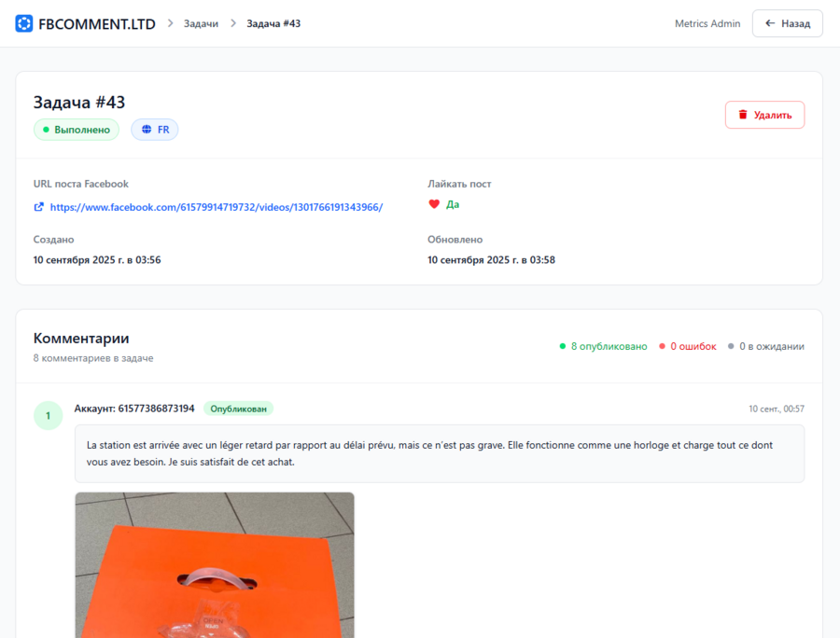Click the 0 в ожидании counter

tap(766, 346)
